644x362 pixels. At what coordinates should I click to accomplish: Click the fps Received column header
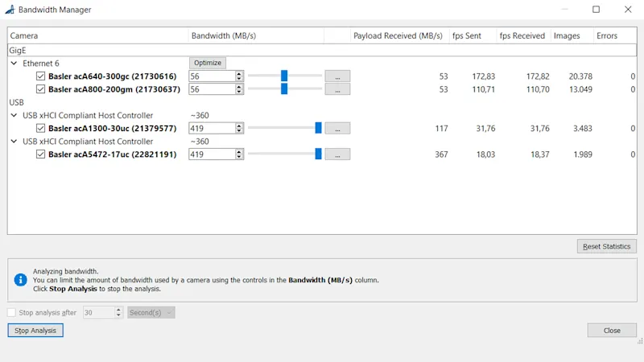click(522, 35)
